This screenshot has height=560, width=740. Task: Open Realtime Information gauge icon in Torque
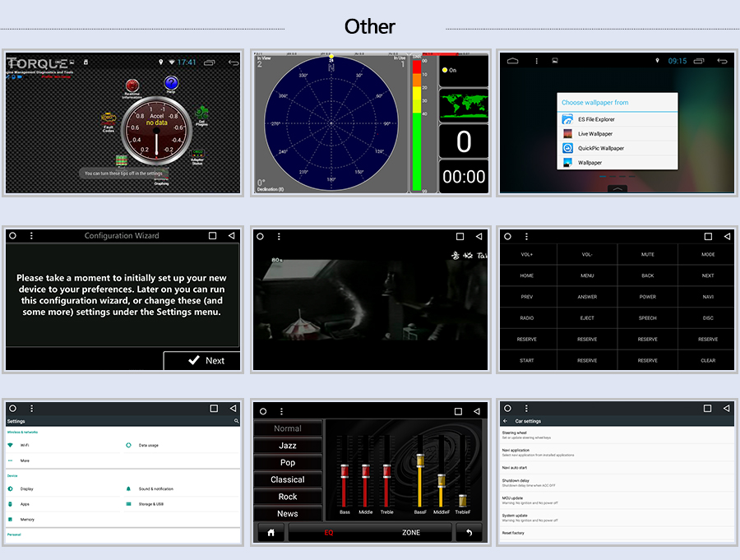click(x=132, y=86)
